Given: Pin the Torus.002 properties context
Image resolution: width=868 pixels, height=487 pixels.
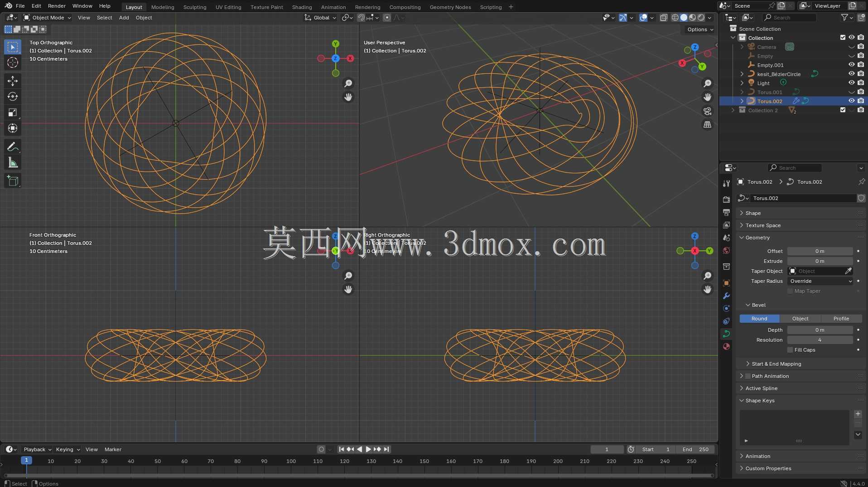Looking at the screenshot, I should [861, 182].
